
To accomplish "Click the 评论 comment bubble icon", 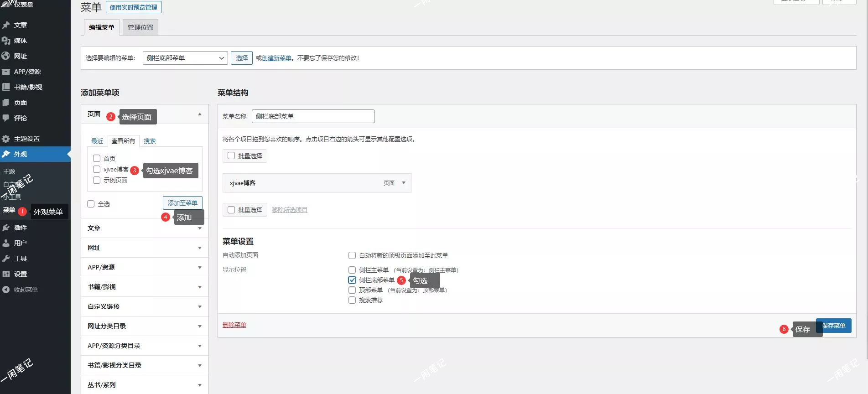I will (6, 118).
